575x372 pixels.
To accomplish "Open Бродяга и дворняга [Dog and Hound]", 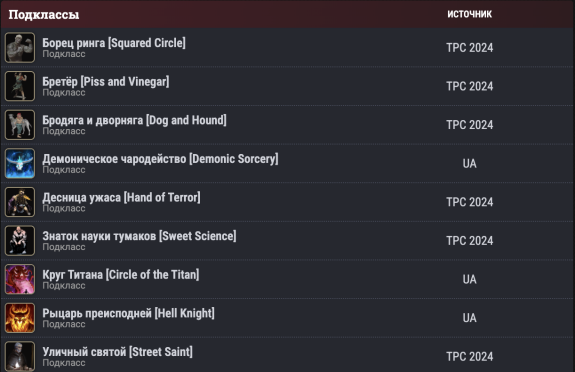I will 134,120.
